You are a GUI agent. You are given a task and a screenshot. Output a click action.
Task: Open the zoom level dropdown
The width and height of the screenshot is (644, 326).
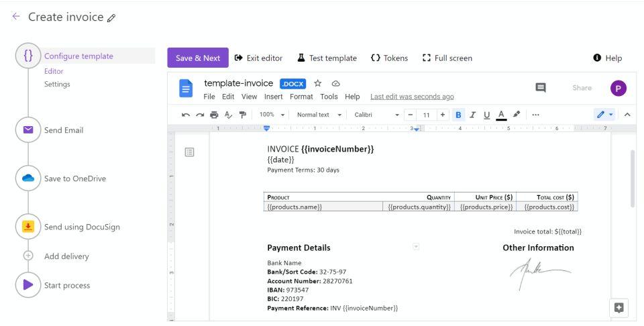[x=272, y=115]
